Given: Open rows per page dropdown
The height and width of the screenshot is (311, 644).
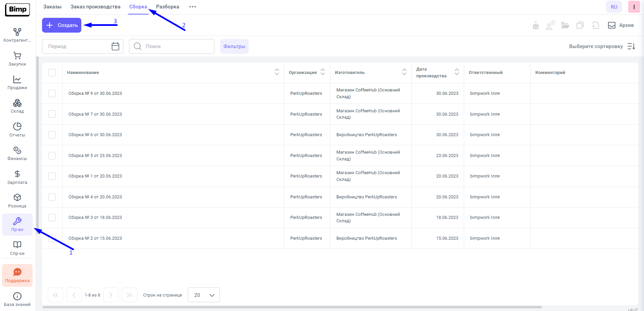Looking at the screenshot, I should click(x=204, y=295).
